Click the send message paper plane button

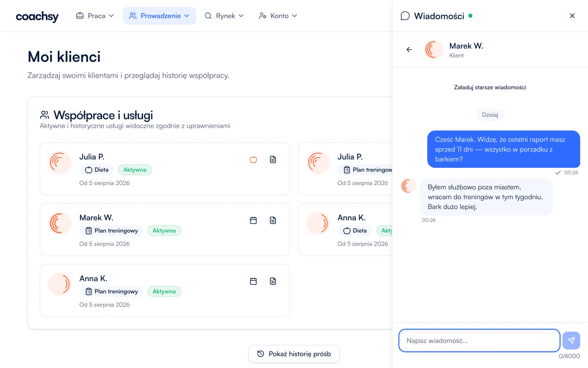tap(571, 341)
